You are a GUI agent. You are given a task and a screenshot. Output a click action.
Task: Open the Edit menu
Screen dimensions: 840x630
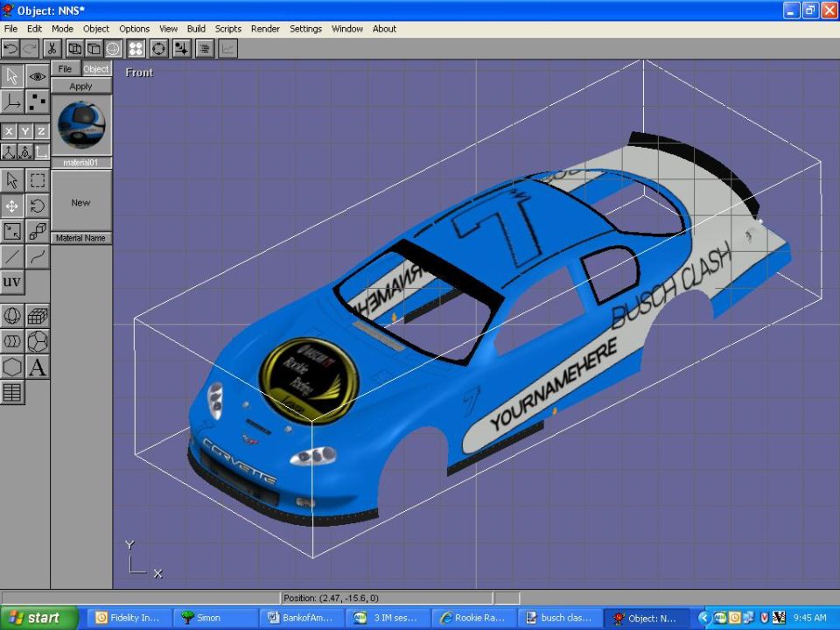coord(34,29)
